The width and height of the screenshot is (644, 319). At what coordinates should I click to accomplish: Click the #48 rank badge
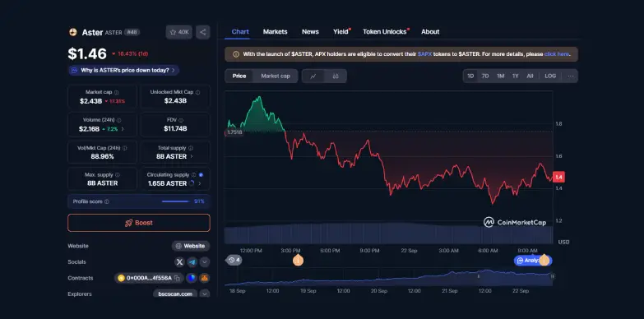click(x=132, y=32)
